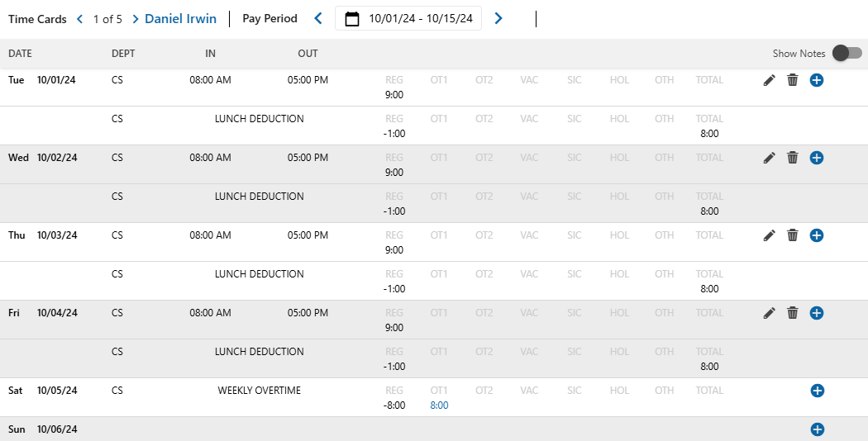The width and height of the screenshot is (868, 441).
Task: Open the pay period calendar icon
Action: click(352, 19)
